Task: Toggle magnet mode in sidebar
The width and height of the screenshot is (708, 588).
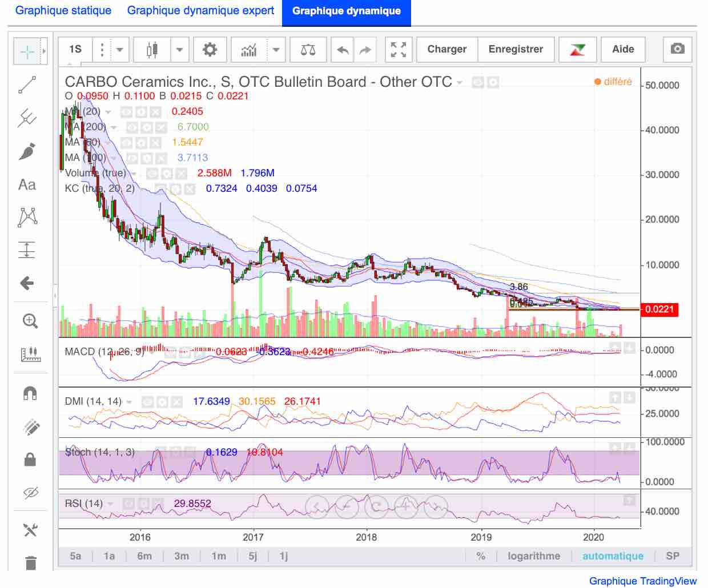Action: click(30, 393)
